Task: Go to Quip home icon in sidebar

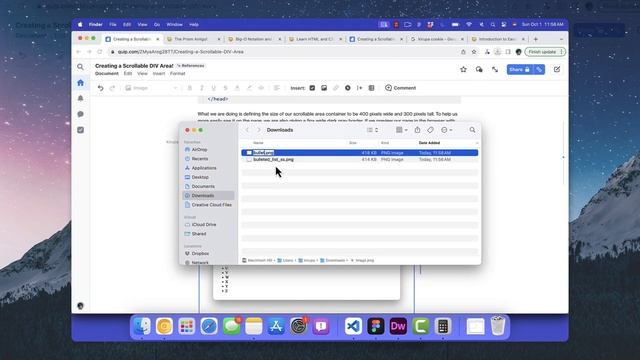Action: click(80, 82)
